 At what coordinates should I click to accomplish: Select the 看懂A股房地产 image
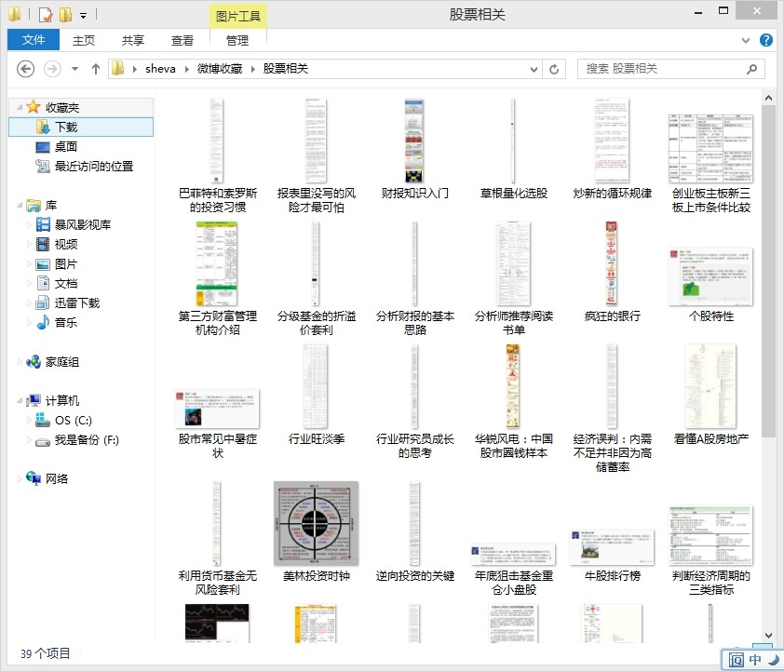tap(711, 396)
